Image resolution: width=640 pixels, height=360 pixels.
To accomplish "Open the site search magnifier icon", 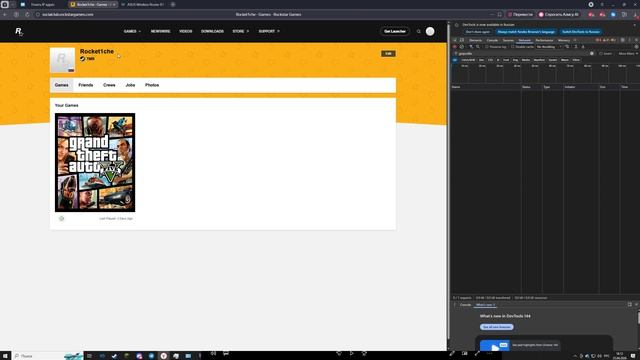I will coord(418,31).
